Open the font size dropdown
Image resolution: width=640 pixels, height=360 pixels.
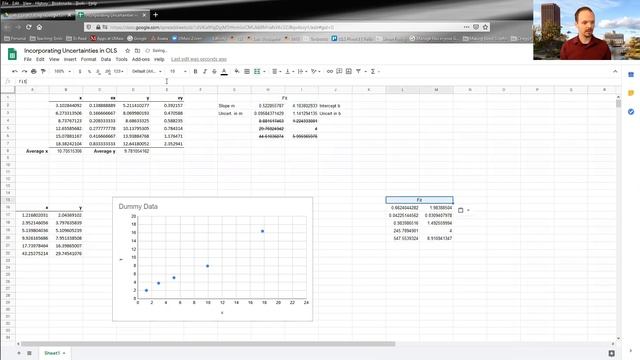click(178, 71)
